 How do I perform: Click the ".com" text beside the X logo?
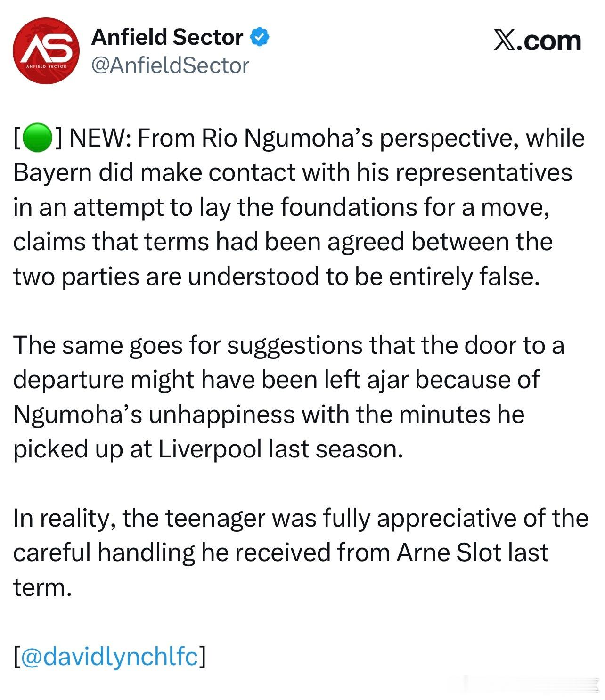(549, 41)
